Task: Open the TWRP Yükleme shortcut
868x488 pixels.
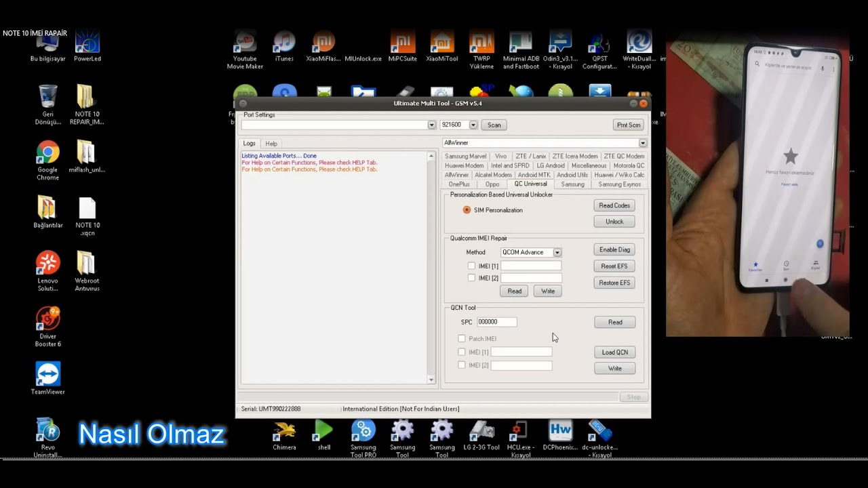Action: pyautogui.click(x=481, y=50)
